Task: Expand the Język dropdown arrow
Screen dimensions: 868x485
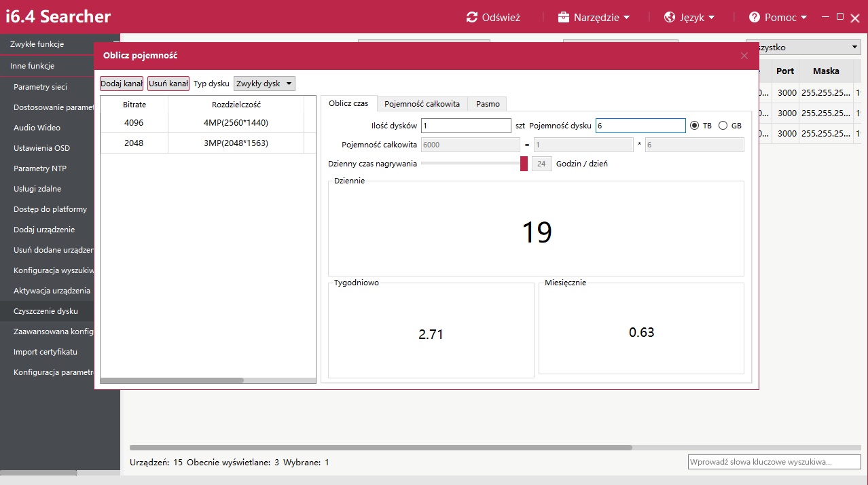Action: click(712, 18)
